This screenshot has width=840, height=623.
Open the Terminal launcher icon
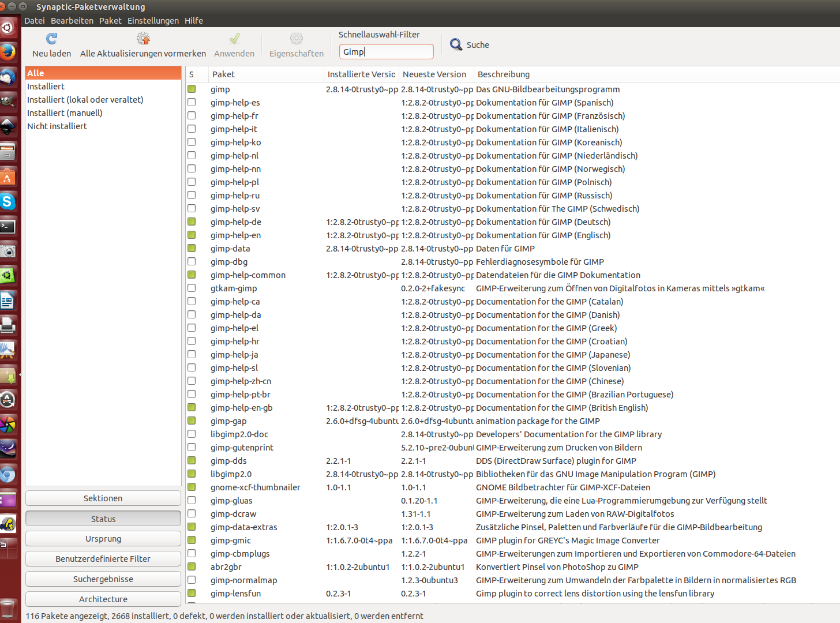click(x=7, y=226)
